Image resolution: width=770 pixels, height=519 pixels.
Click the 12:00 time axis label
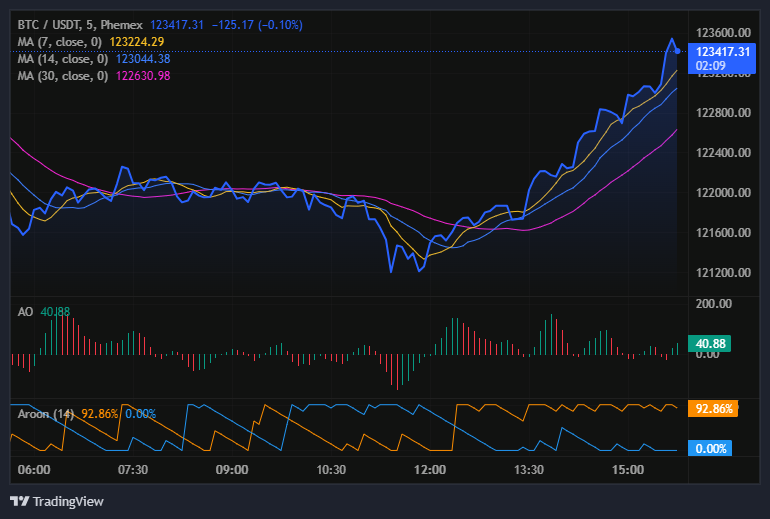430,470
